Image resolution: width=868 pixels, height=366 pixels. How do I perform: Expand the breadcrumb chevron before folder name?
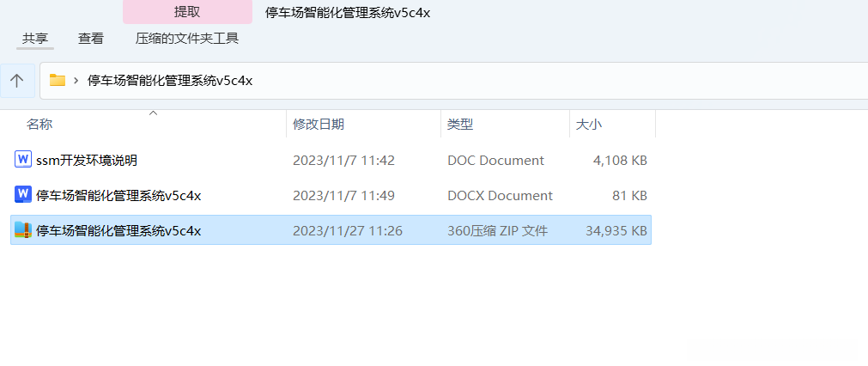(x=76, y=81)
